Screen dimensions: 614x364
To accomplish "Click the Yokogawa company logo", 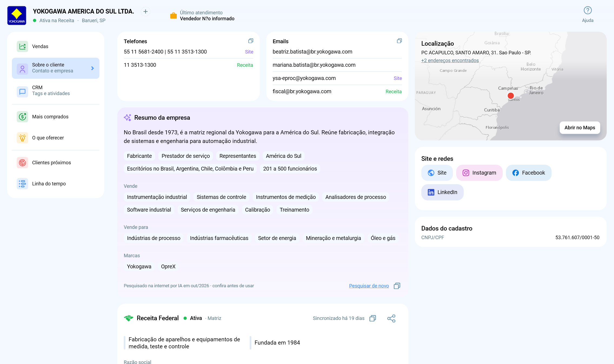I will coord(17,16).
